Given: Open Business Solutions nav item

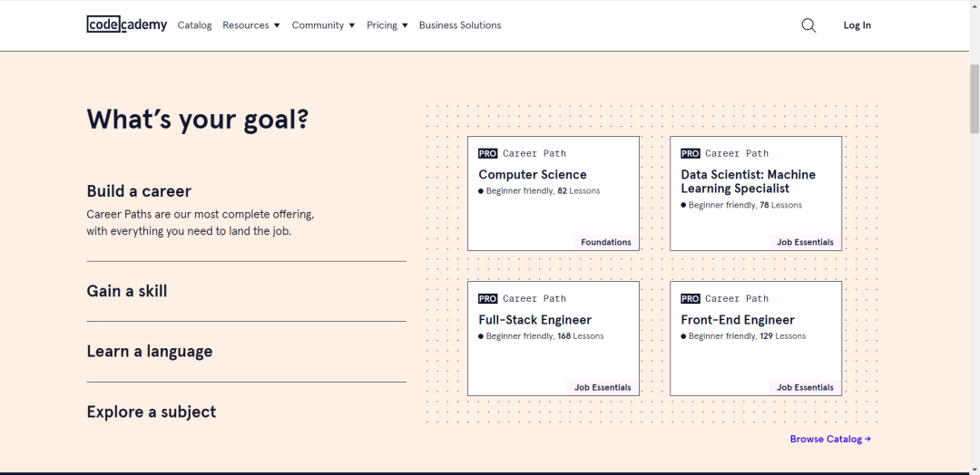Looking at the screenshot, I should click(x=460, y=25).
